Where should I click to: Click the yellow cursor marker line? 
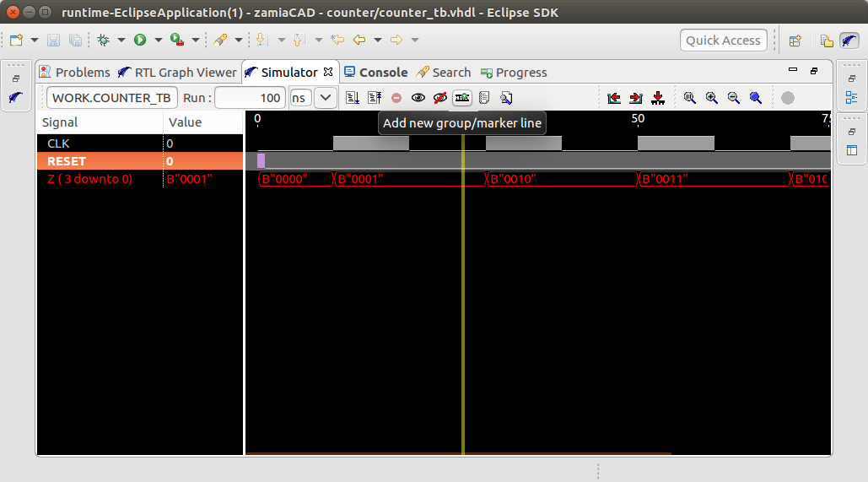tap(463, 294)
